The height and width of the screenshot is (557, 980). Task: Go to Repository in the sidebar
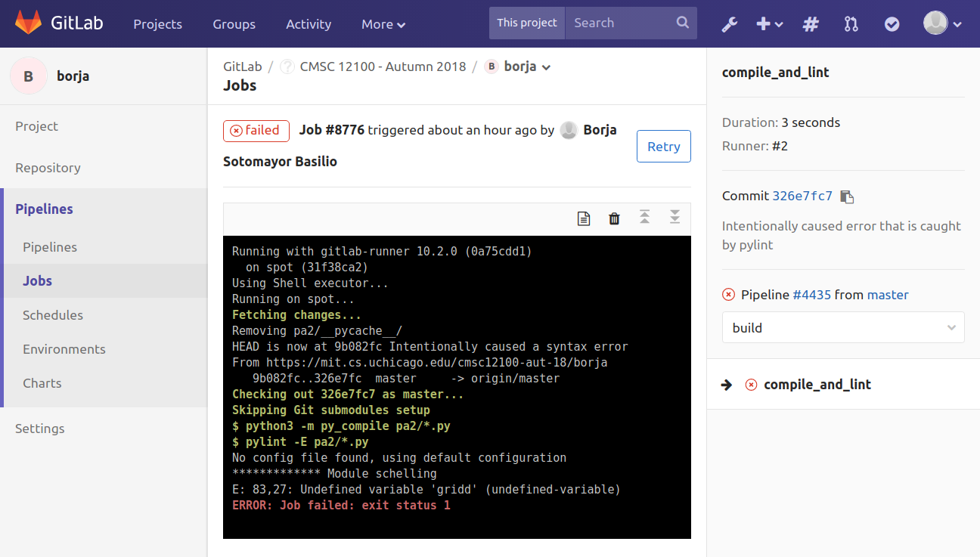(x=48, y=168)
